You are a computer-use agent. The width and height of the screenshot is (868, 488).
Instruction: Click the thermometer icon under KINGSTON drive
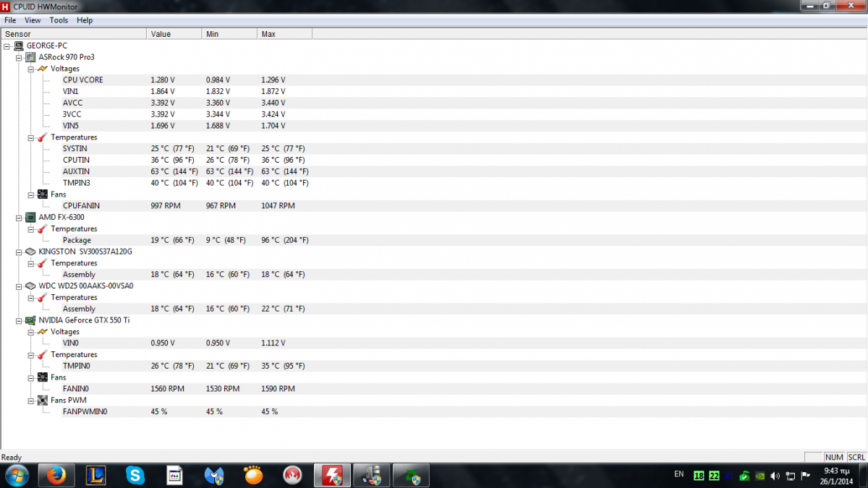(42, 263)
